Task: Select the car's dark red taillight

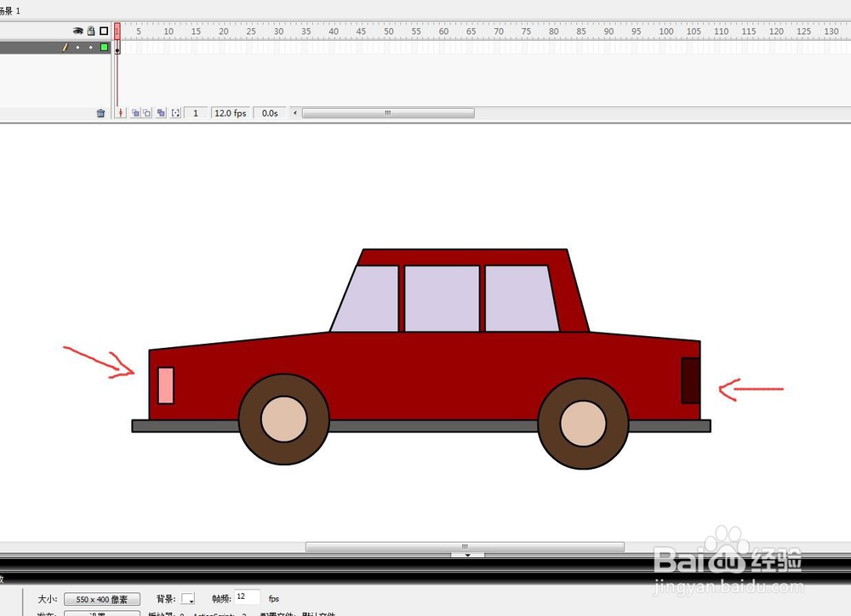Action: (x=690, y=380)
